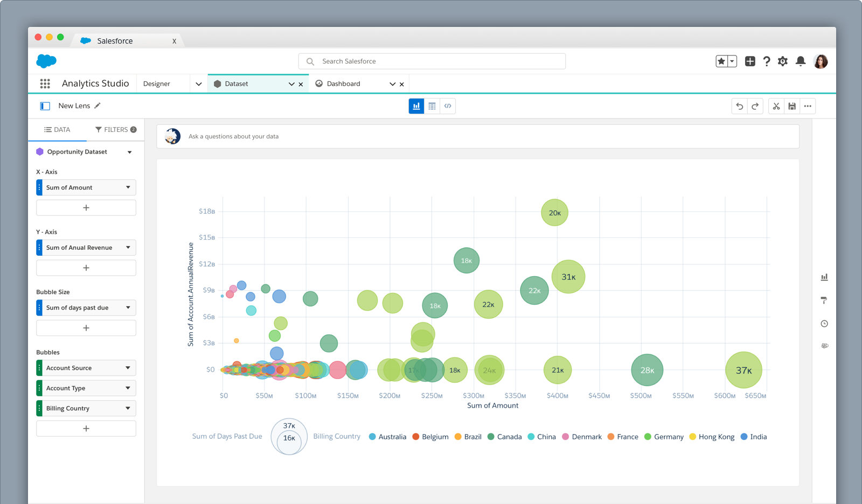Add another X-Axis measure
Viewport: 862px width, 504px height.
tap(86, 208)
